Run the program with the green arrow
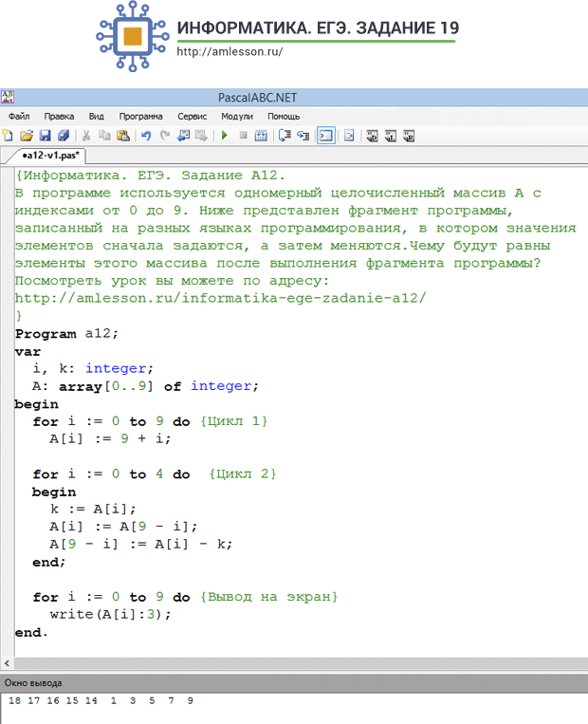Screen dimensions: 588x724 225,136
